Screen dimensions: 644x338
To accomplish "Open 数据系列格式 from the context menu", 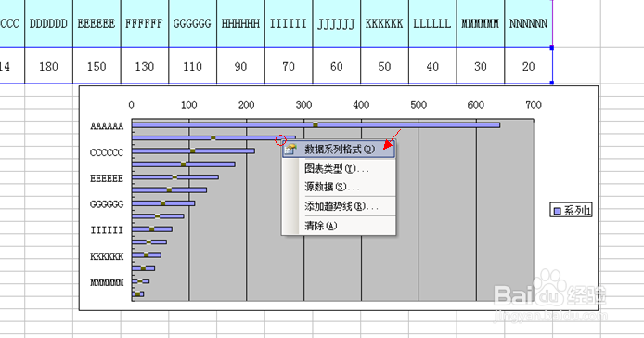I will click(339, 149).
